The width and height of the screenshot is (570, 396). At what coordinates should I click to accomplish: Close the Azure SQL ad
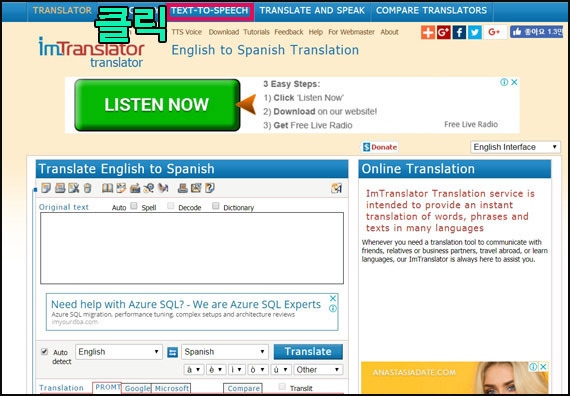[333, 299]
